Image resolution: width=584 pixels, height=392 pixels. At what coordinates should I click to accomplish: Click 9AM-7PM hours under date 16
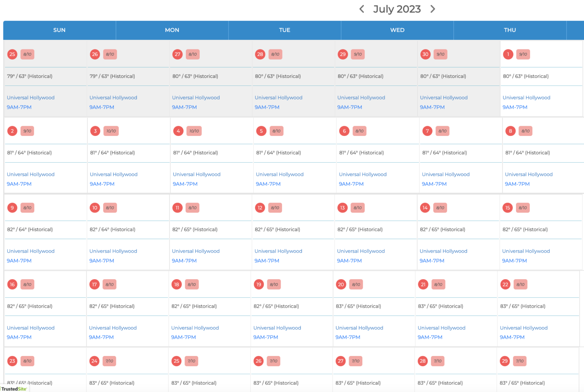click(19, 337)
